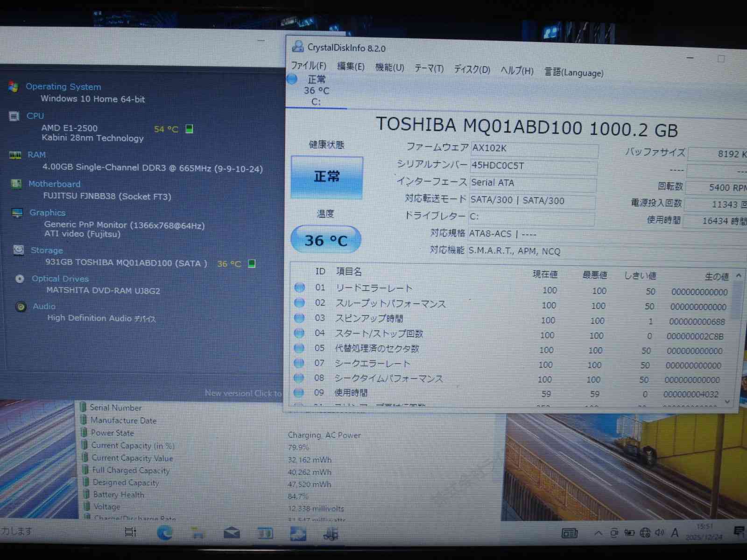This screenshot has width=747, height=560.
Task: Click the network globe tray icon
Action: coord(645,532)
